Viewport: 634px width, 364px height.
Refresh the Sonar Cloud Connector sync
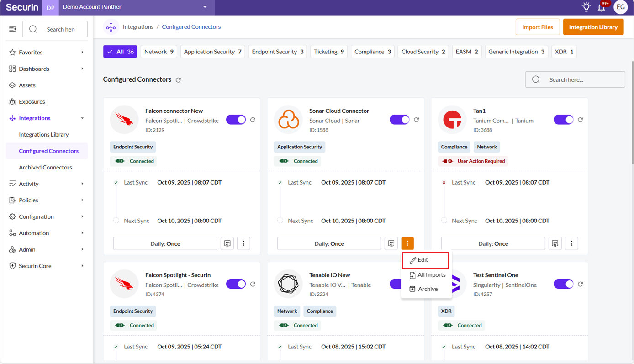coord(417,120)
